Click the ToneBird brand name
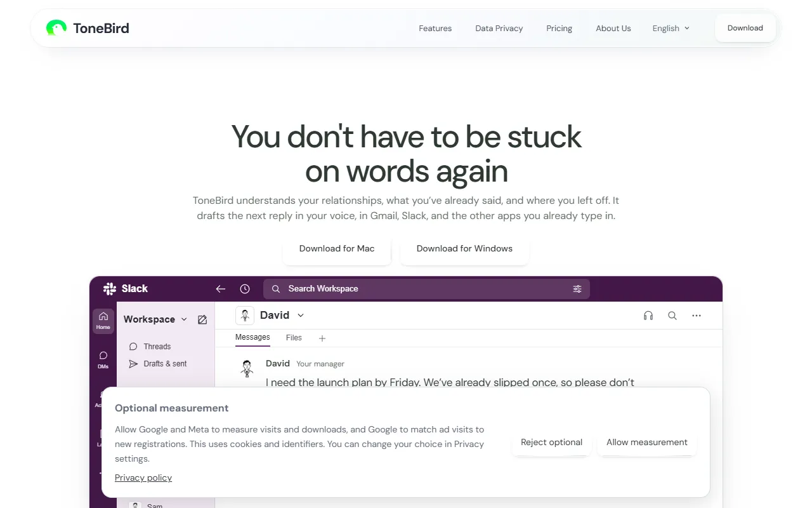Viewport: 812px width, 508px height. pos(101,28)
